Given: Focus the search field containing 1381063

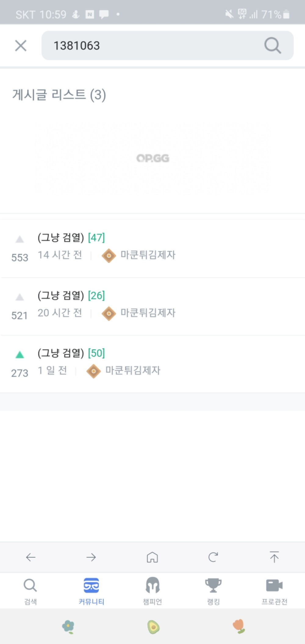Looking at the screenshot, I should tap(152, 46).
